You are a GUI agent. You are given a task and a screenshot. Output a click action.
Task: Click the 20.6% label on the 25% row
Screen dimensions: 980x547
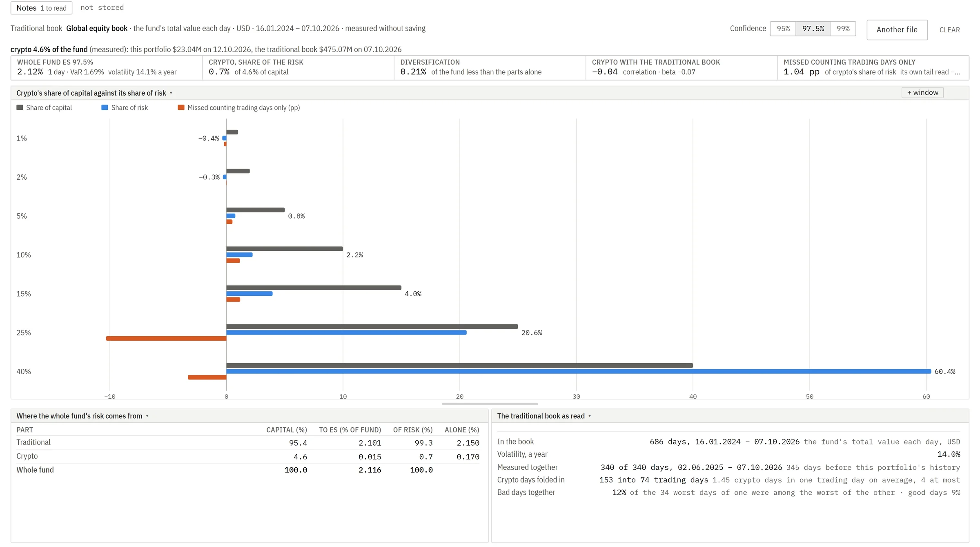[x=532, y=333]
